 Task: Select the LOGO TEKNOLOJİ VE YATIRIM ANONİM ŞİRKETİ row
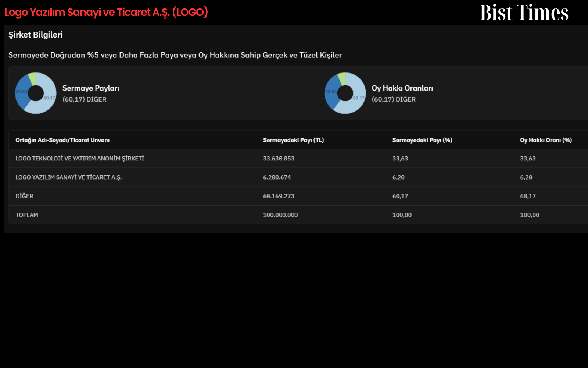[x=298, y=159]
